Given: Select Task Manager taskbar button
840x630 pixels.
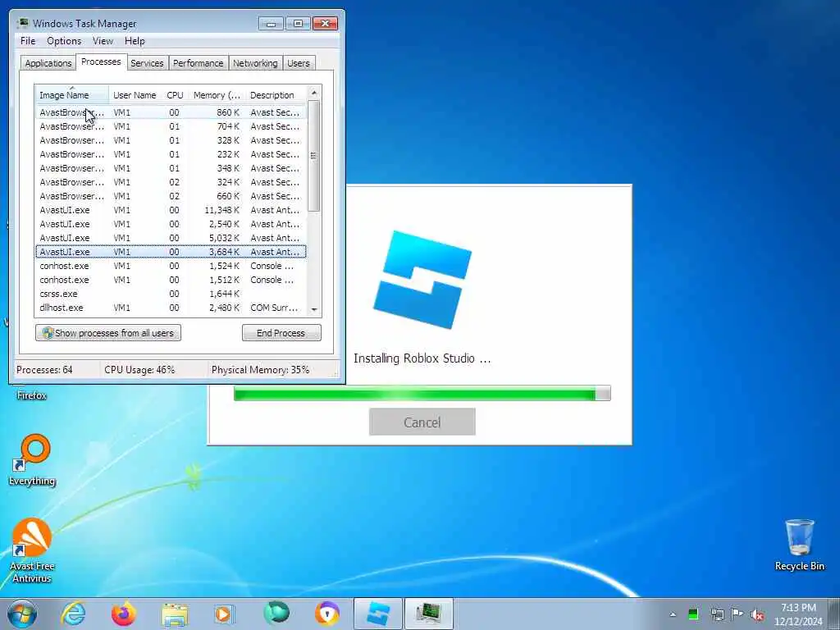Looking at the screenshot, I should pos(429,614).
